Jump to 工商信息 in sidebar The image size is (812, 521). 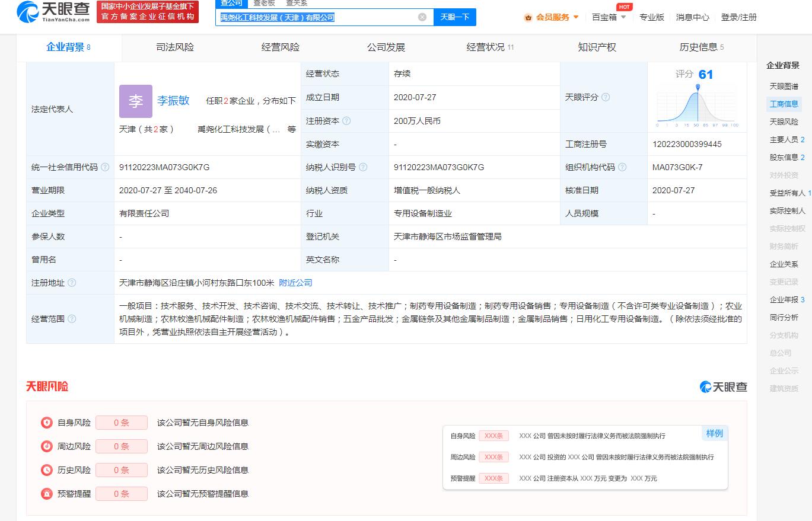[x=784, y=104]
